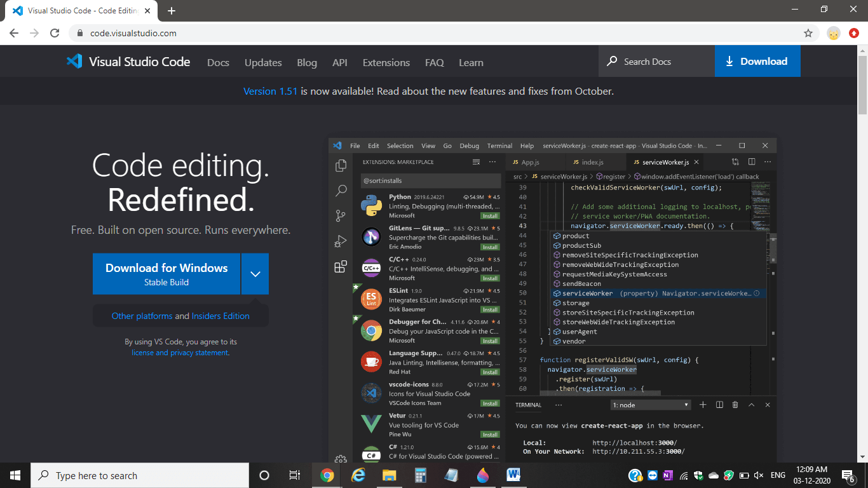Click the Python extension icon in marketplace list

tap(371, 206)
